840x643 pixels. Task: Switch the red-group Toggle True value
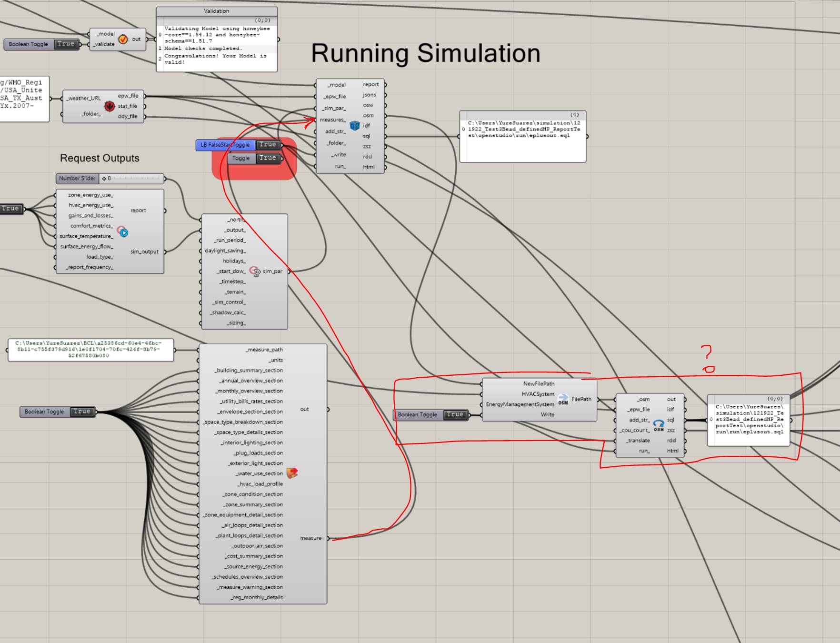(268, 158)
